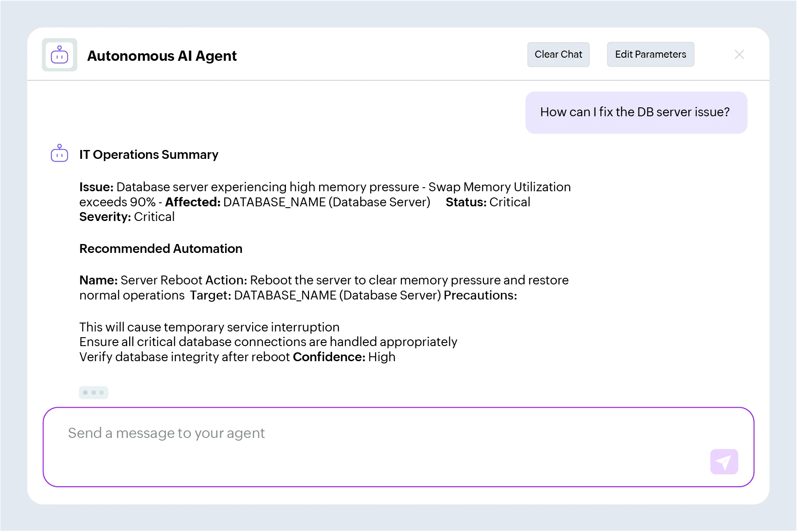The width and height of the screenshot is (797, 532).
Task: Click the robot avatar beside IT Operations Summary
Action: point(59,154)
